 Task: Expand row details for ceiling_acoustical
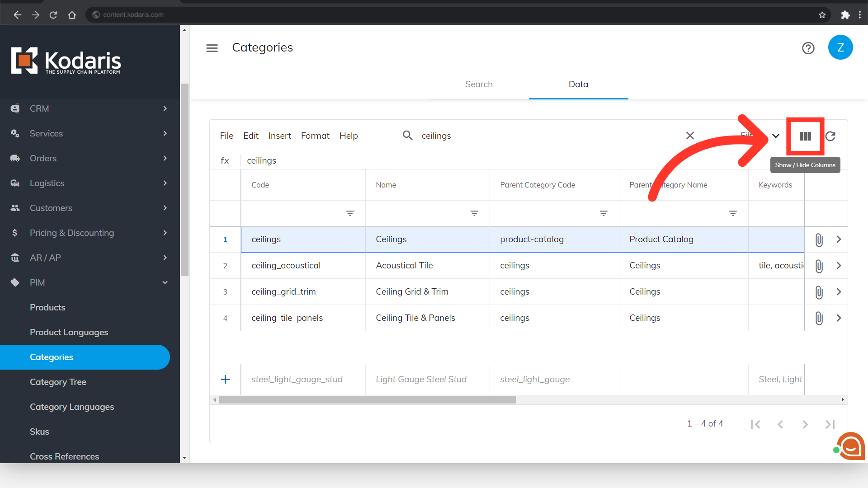tap(839, 266)
